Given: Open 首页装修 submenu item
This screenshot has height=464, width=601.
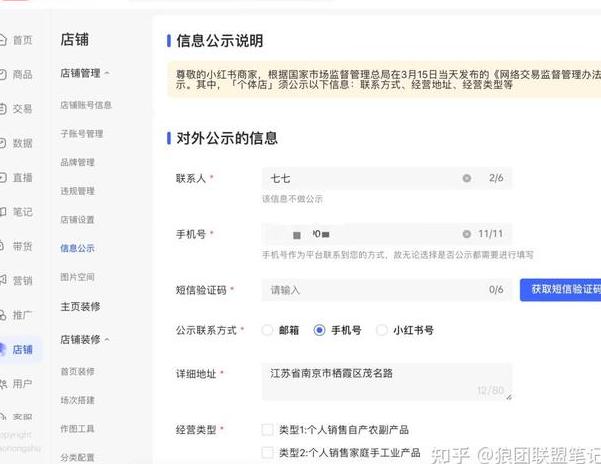Looking at the screenshot, I should click(x=77, y=371).
